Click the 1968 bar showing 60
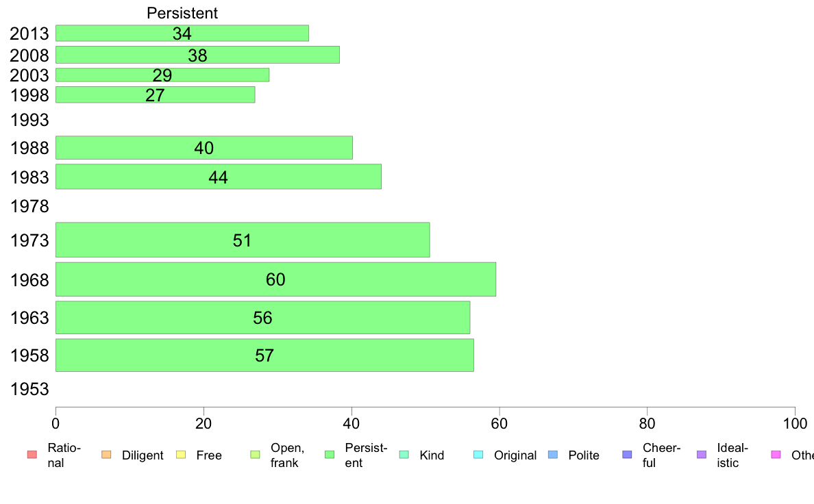The image size is (814, 504). pos(275,279)
